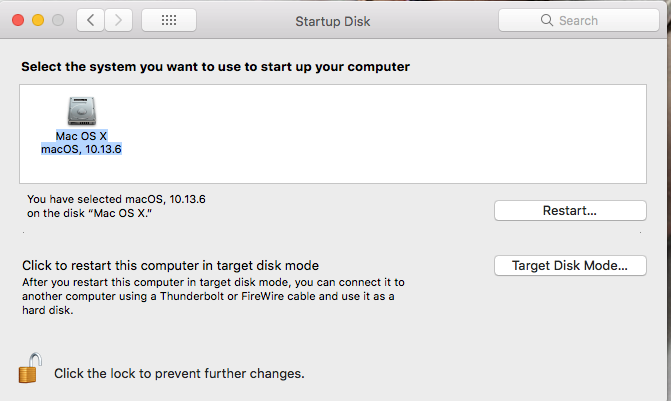Viewport: 671px width, 401px height.
Task: Click the magnifying glass search icon
Action: (x=546, y=20)
